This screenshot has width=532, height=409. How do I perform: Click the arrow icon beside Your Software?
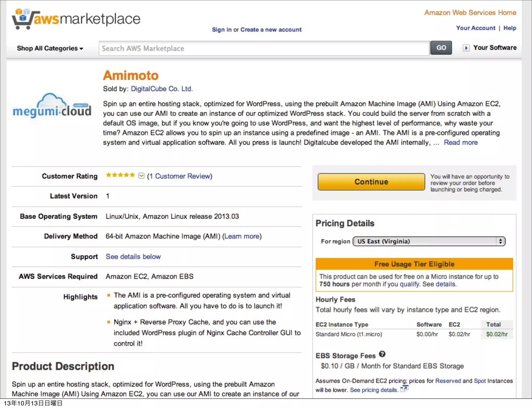pyautogui.click(x=466, y=48)
